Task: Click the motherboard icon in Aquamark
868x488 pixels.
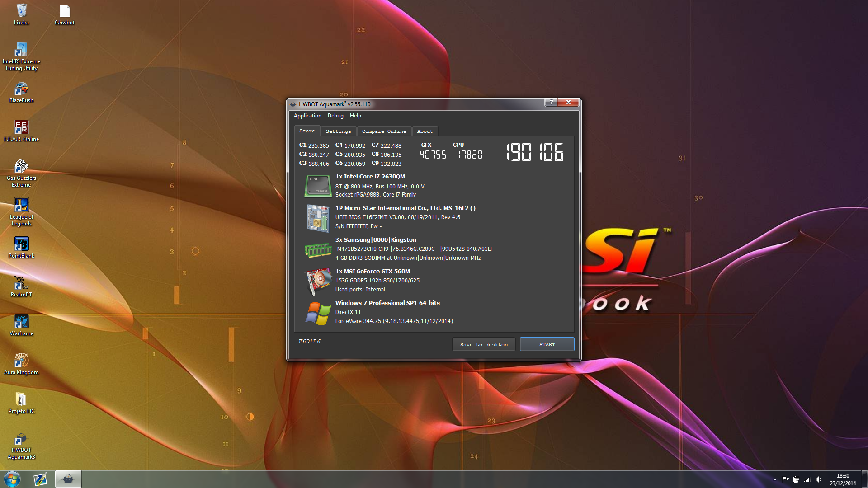Action: tap(318, 218)
